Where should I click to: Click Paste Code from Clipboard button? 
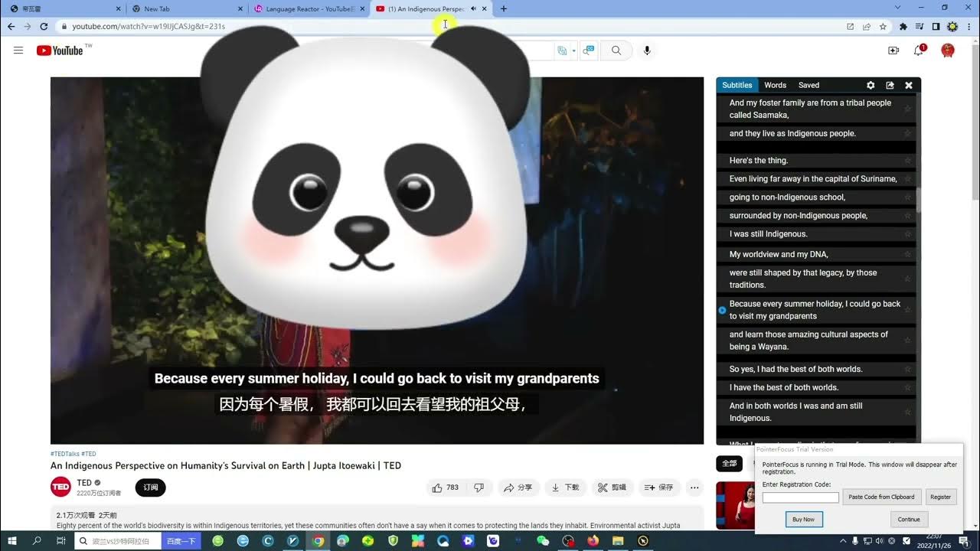(x=882, y=497)
